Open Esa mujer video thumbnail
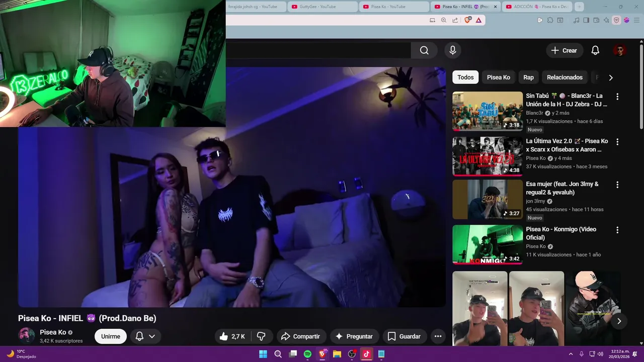This screenshot has height=362, width=644. click(x=488, y=200)
